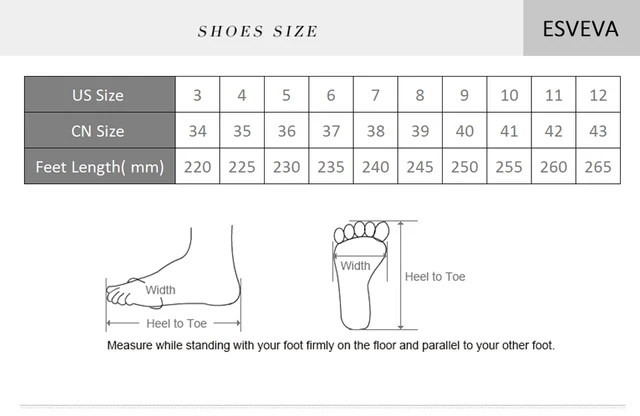Pick CN size 34 cell
640x416 pixels.
pos(198,131)
